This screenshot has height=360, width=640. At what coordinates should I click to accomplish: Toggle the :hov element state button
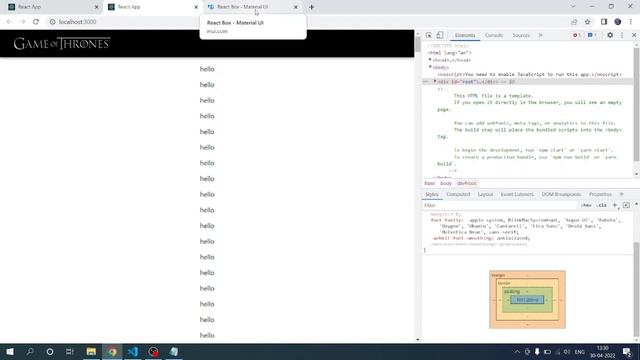pos(587,205)
